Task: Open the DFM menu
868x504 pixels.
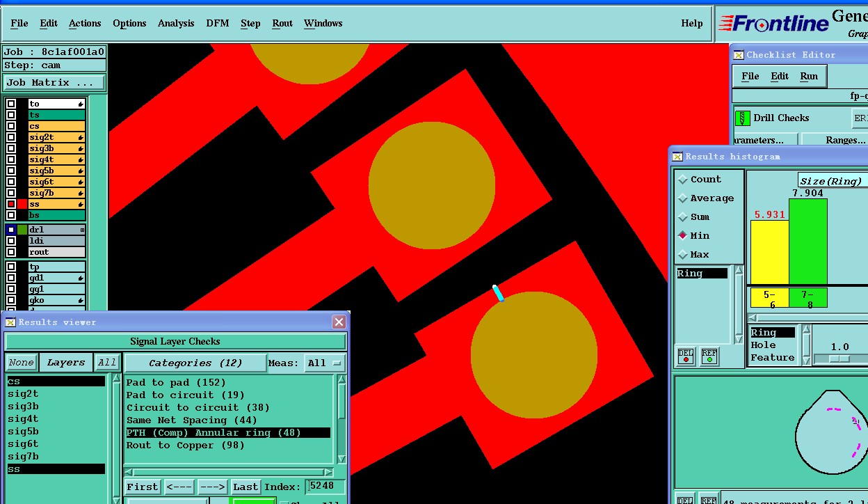Action: [x=218, y=23]
